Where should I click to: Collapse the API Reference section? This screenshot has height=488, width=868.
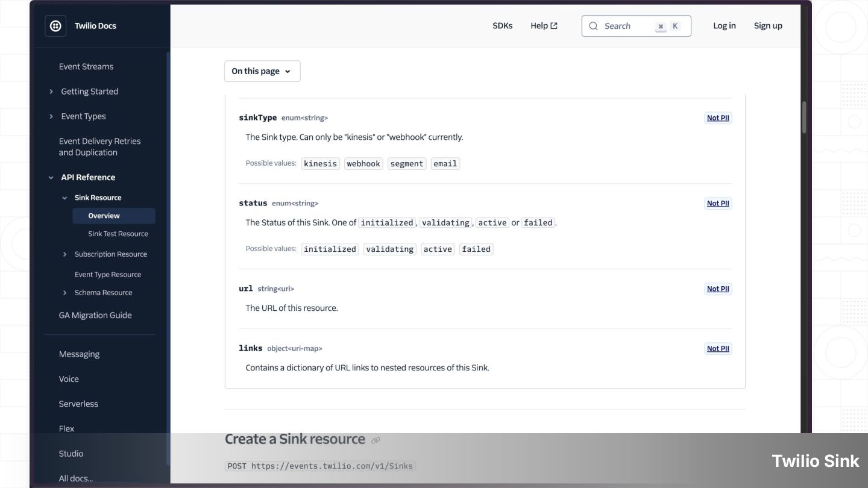point(51,178)
